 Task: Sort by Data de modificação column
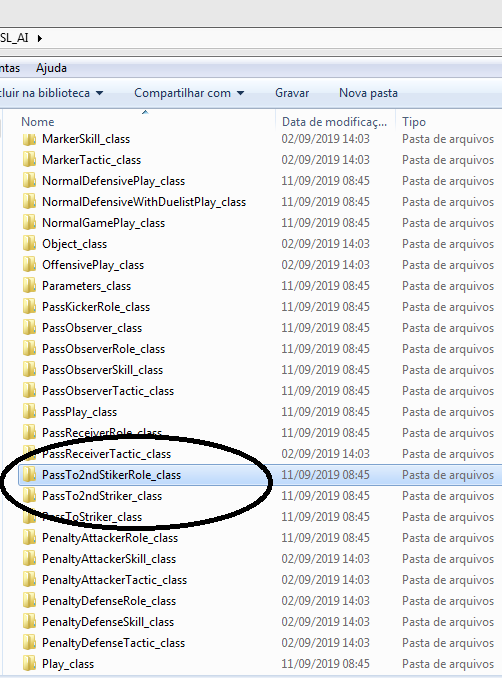pyautogui.click(x=334, y=122)
